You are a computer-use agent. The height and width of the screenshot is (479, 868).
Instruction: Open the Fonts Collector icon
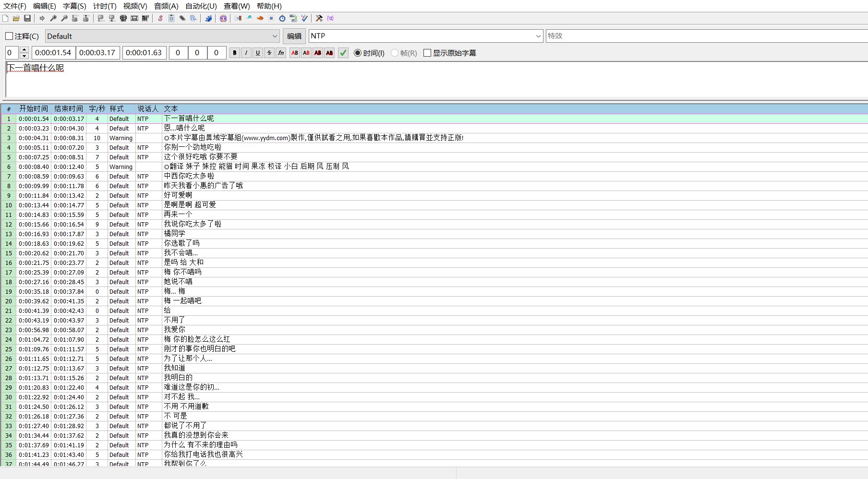point(193,18)
